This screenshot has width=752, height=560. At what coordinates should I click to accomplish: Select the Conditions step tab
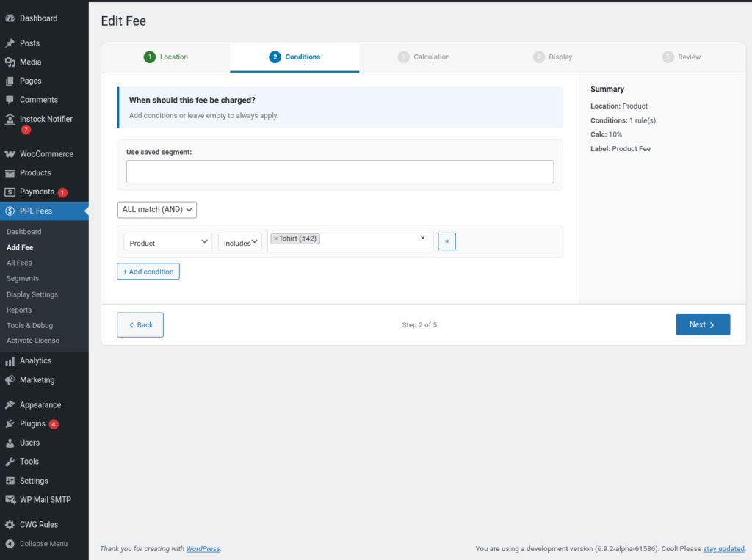[294, 57]
